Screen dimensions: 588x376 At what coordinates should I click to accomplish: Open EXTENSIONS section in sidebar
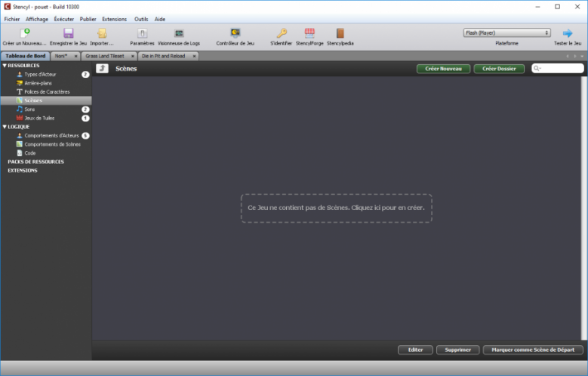(23, 171)
